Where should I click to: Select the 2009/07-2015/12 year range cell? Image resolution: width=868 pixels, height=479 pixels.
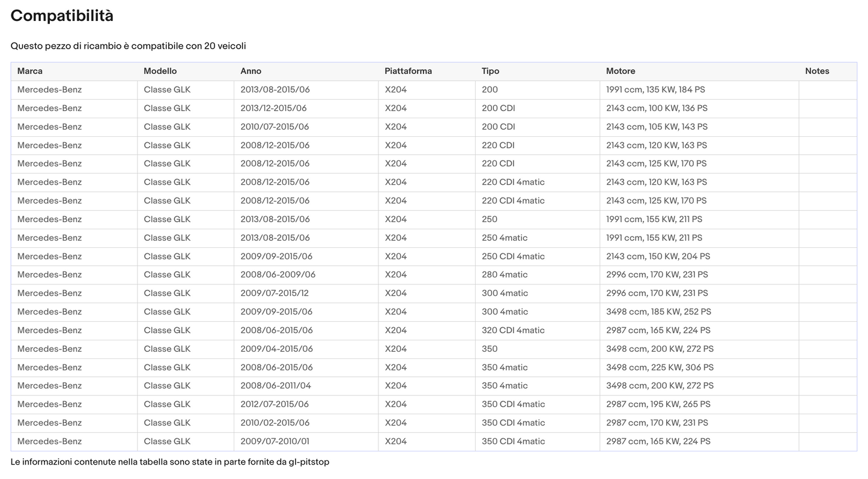point(273,293)
